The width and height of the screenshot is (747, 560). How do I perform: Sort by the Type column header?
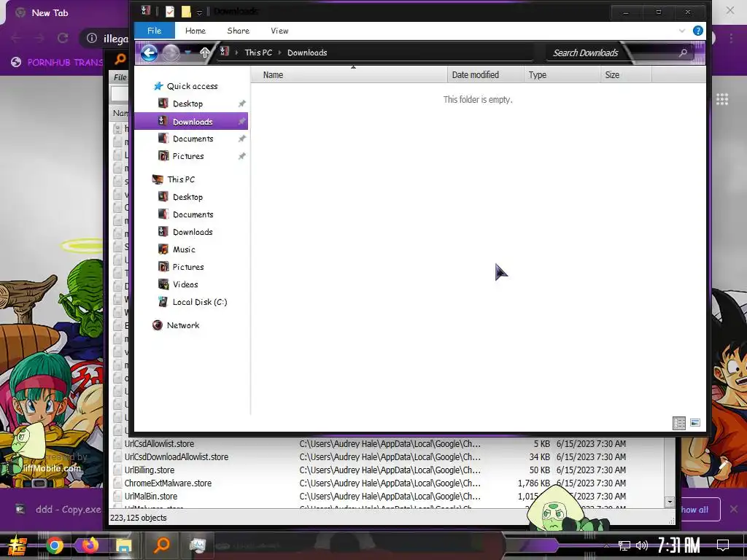(x=562, y=75)
